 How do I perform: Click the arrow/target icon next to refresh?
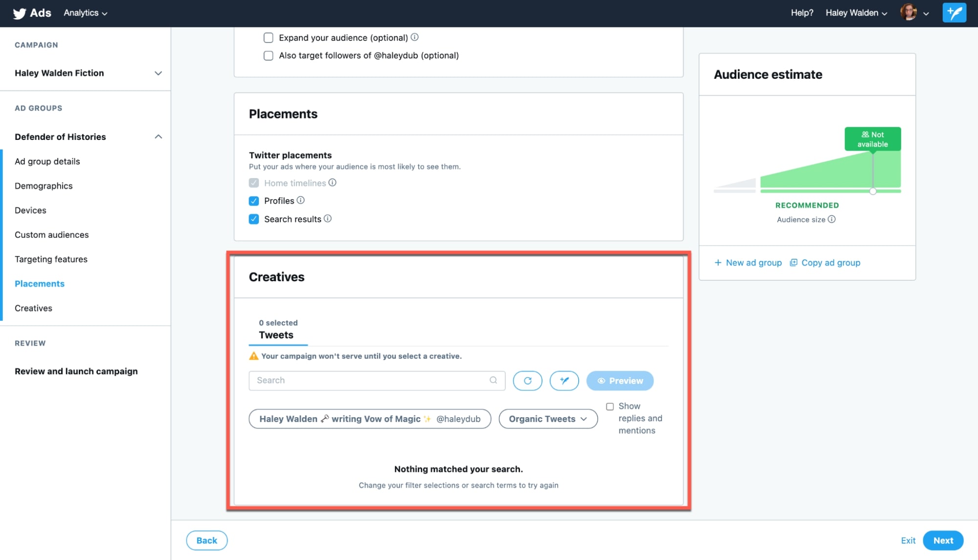tap(564, 381)
